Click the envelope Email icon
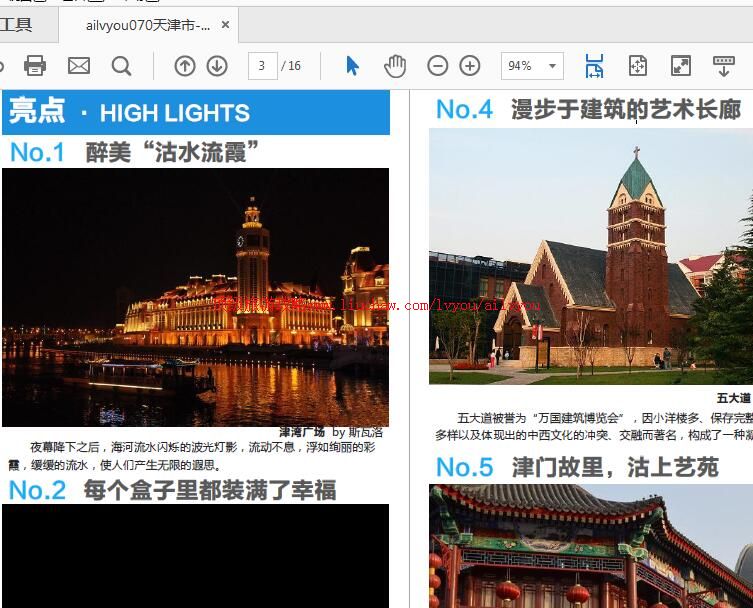The height and width of the screenshot is (608, 753). 79,66
